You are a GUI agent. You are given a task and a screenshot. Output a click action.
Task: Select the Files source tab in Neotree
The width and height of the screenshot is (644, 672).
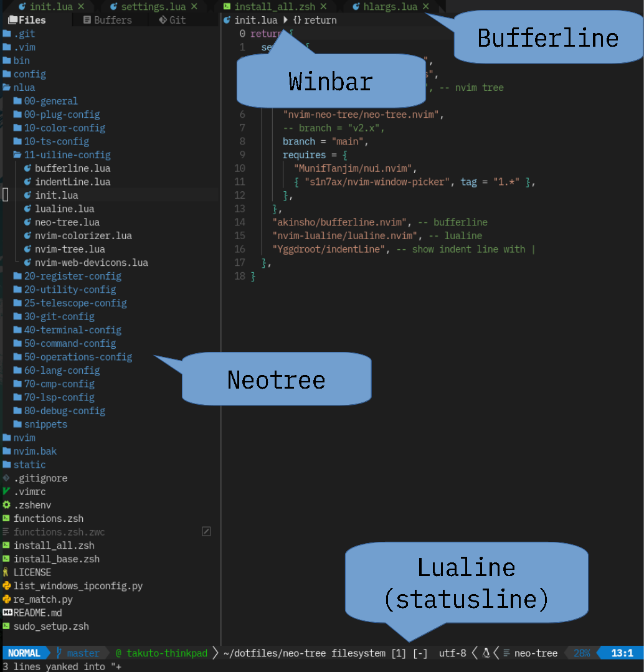[x=27, y=20]
